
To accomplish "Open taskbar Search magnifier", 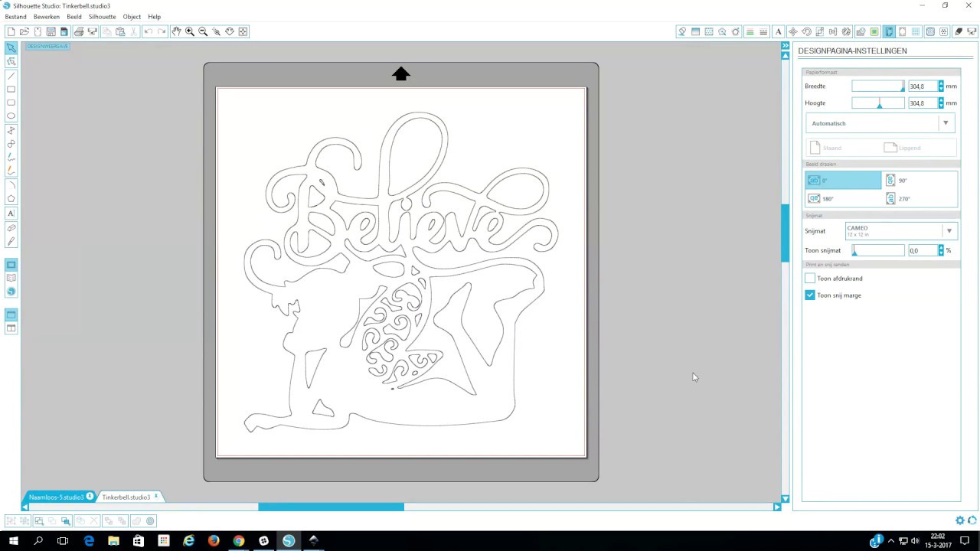I will (x=38, y=541).
